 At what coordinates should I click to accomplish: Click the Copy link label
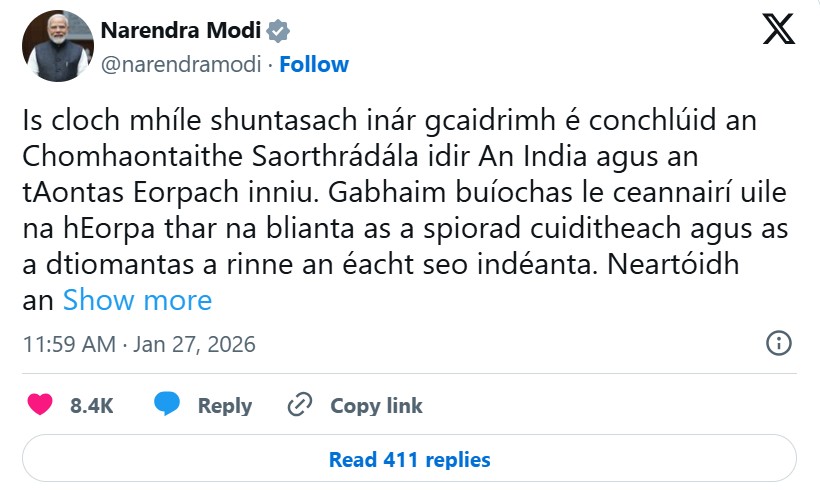point(376,406)
